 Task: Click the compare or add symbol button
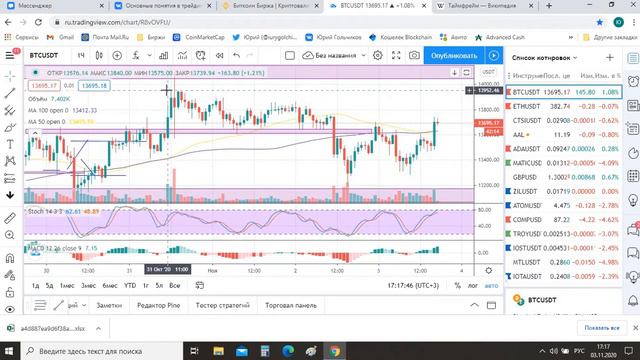pos(117,55)
